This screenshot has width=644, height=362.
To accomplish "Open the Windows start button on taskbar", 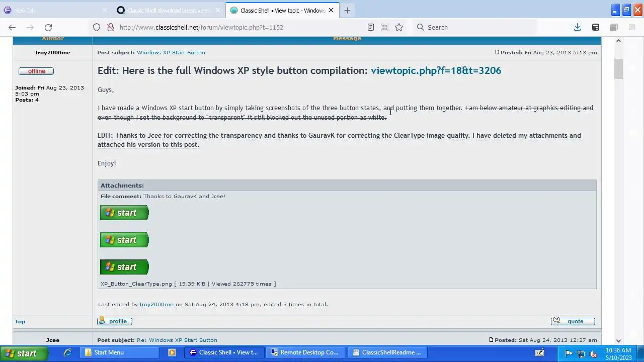I will (x=24, y=353).
